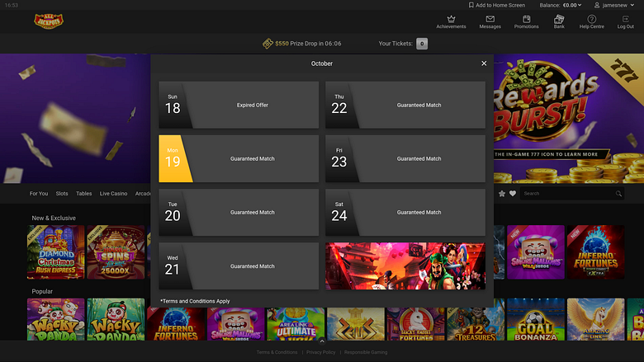The height and width of the screenshot is (362, 644).
Task: Select the For You tab
Action: [39, 194]
